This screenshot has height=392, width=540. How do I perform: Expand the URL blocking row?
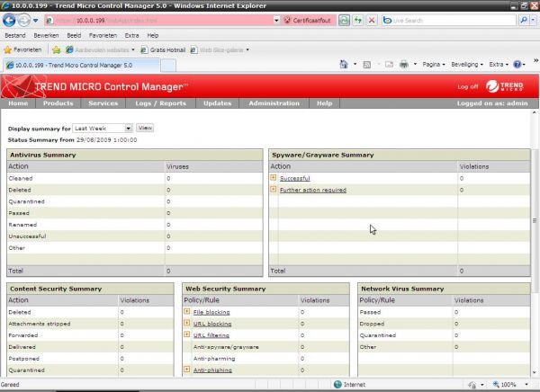[x=186, y=323]
